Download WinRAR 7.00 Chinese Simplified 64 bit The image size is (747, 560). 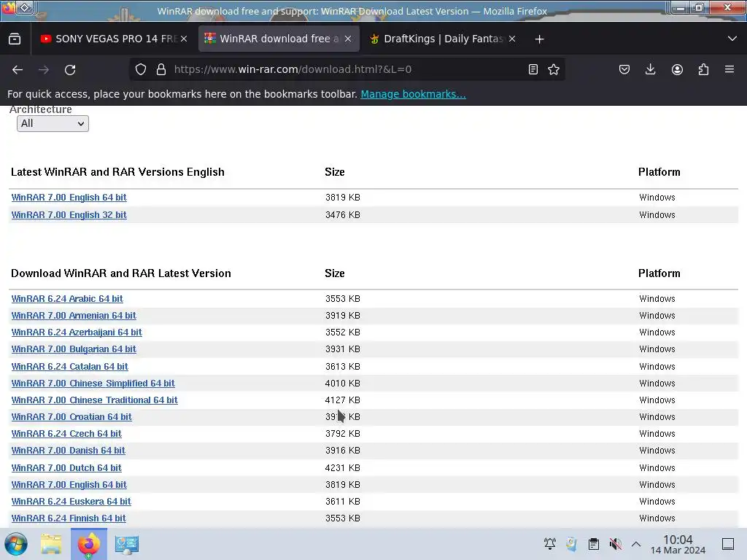point(93,384)
